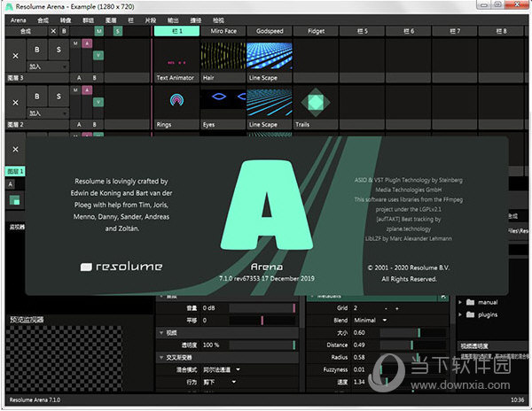Solo layer 图层 2 with S

(x=59, y=97)
